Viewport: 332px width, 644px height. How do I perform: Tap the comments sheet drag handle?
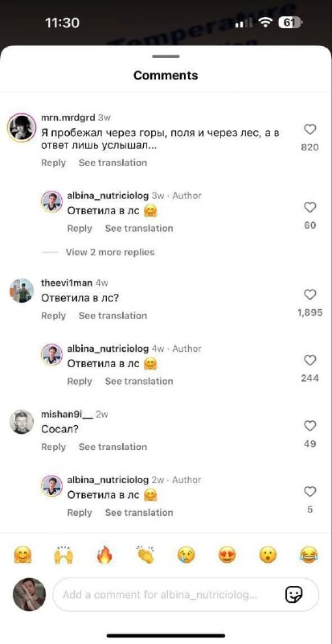(x=166, y=56)
